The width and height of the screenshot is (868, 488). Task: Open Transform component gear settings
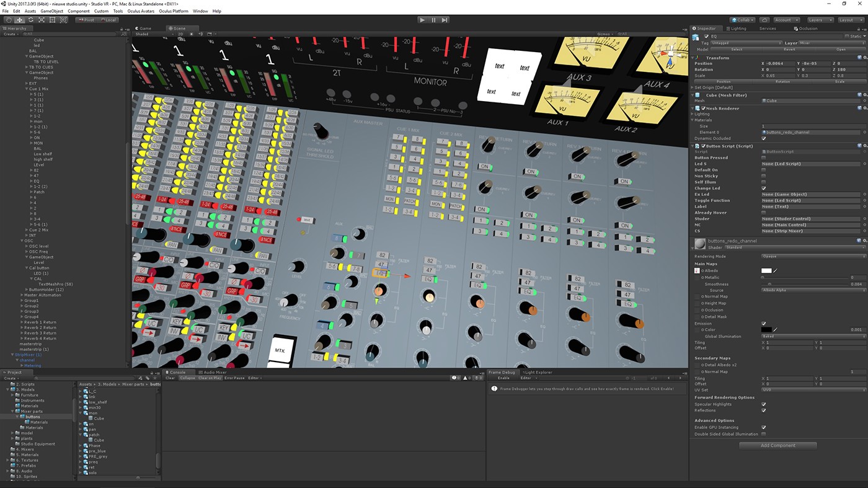(864, 58)
